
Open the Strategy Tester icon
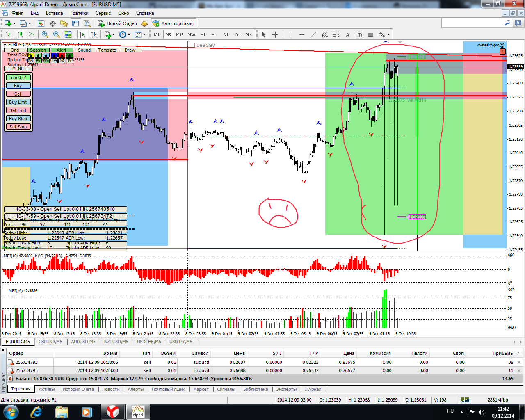coord(87,23)
